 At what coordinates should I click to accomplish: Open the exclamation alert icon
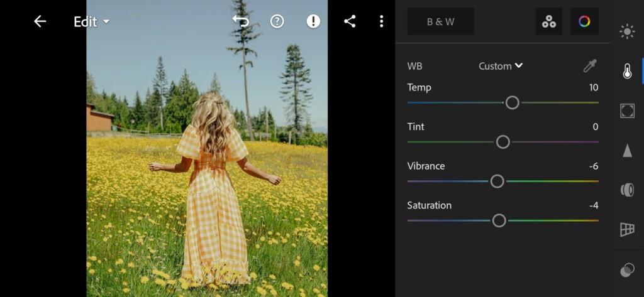coord(313,21)
